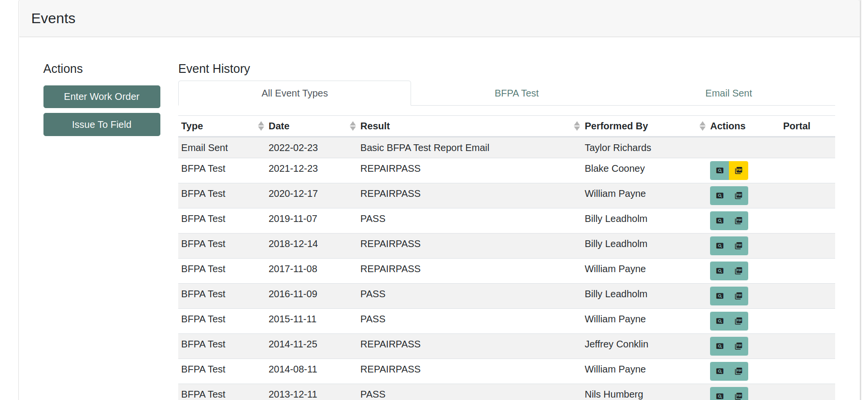Open PDF of 2017-11-08 test record
The width and height of the screenshot is (868, 400).
pos(739,271)
